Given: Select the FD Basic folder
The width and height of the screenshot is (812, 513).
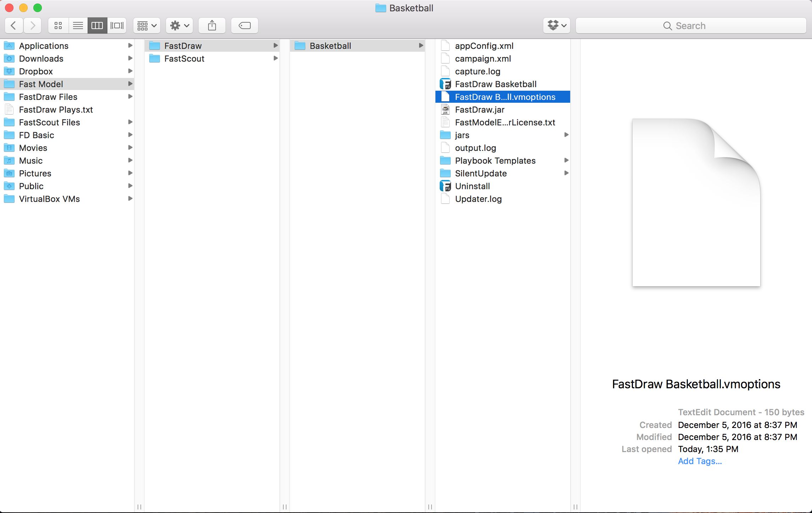Looking at the screenshot, I should [x=67, y=135].
